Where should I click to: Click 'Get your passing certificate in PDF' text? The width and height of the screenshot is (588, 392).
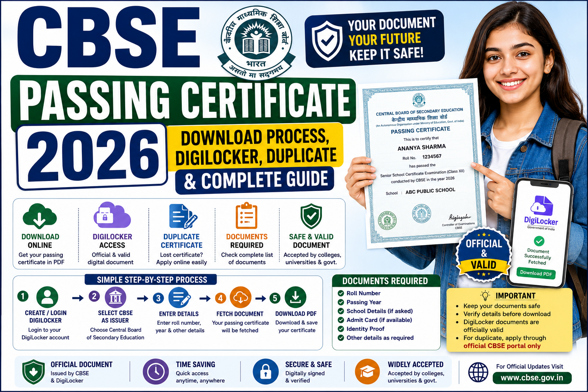pos(41,258)
